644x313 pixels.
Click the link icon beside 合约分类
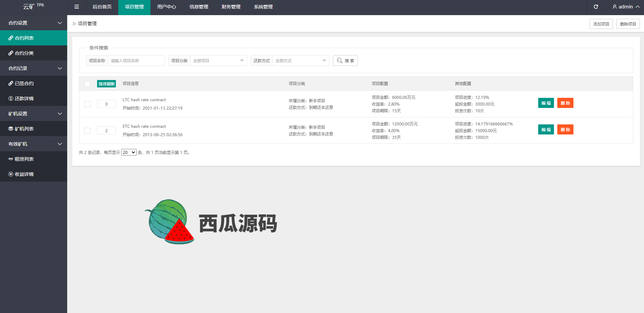tap(11, 53)
